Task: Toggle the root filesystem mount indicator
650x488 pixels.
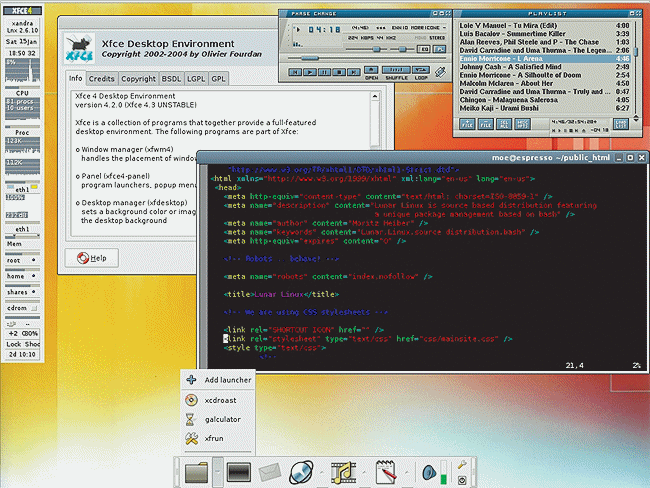Action: point(33,260)
